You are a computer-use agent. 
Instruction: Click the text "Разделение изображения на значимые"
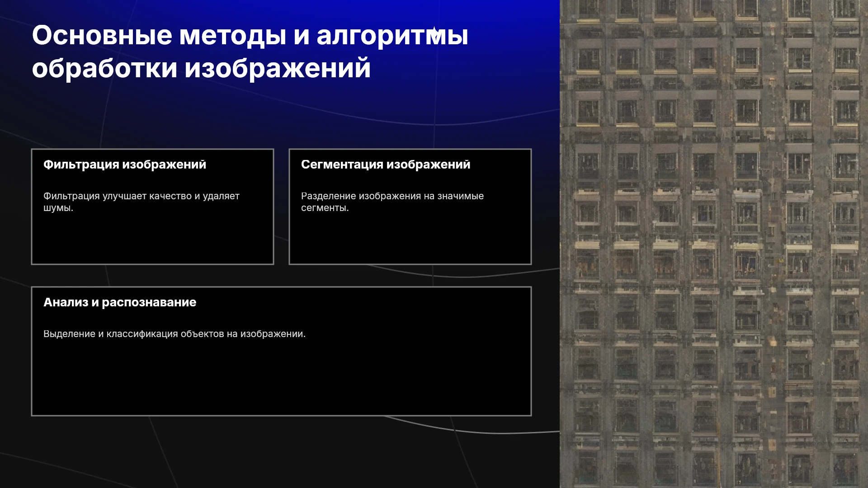[x=392, y=196]
